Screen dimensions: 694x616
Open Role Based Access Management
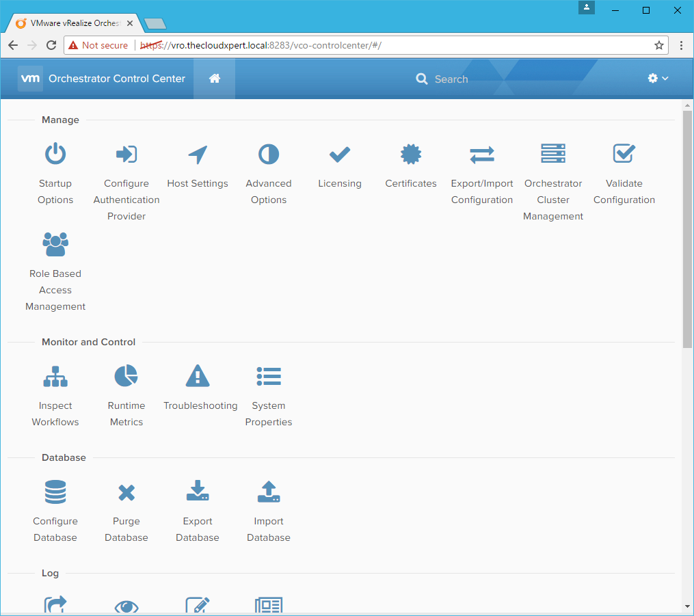(x=55, y=245)
